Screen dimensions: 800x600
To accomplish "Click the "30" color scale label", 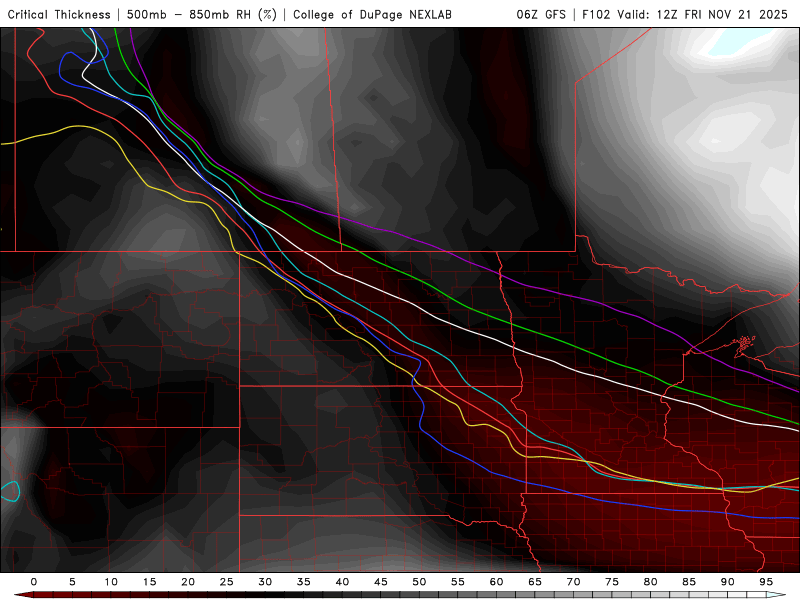I will (265, 582).
